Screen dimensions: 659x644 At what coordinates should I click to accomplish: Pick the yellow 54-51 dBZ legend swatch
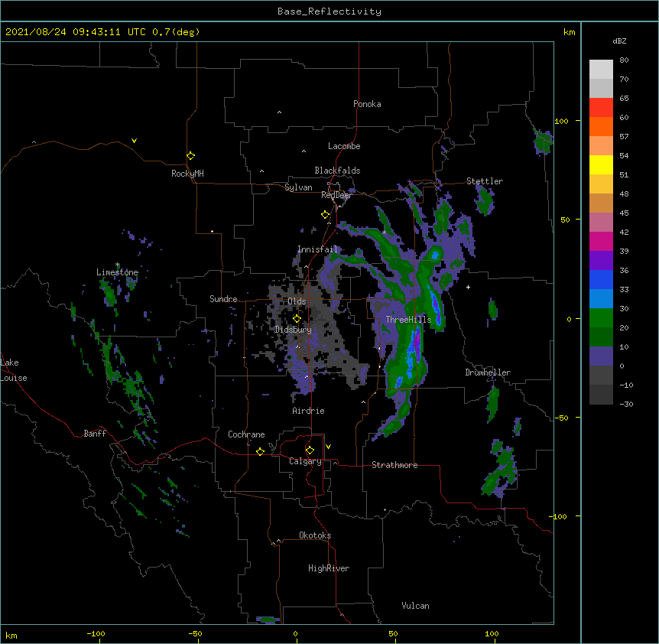(x=601, y=164)
